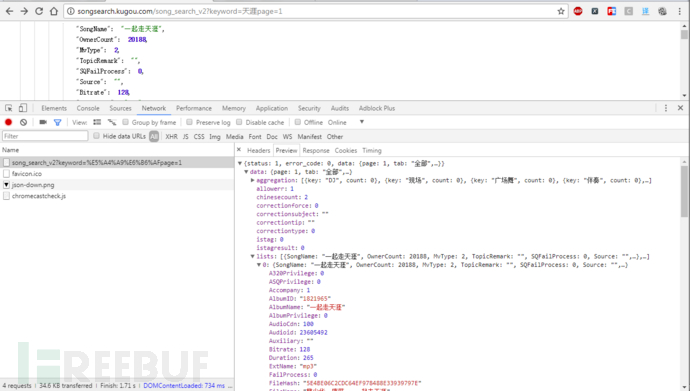Open the Response tab for the request

point(316,150)
